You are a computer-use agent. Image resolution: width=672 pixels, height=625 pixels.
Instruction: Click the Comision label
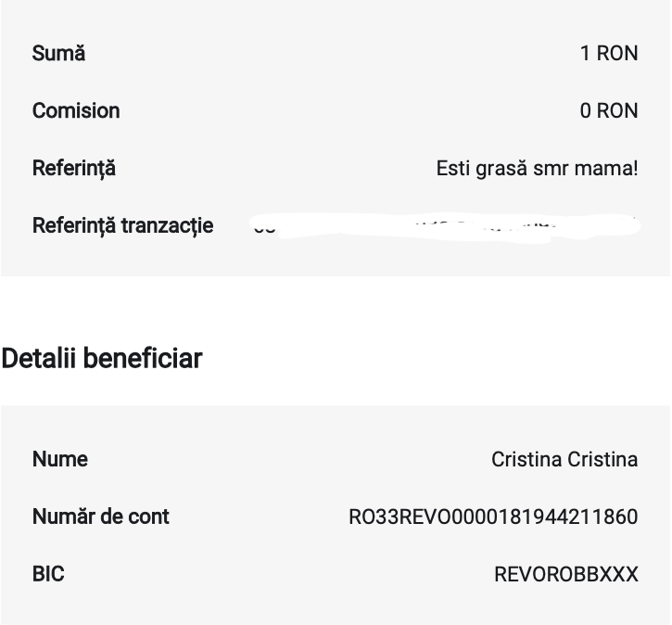click(x=76, y=110)
